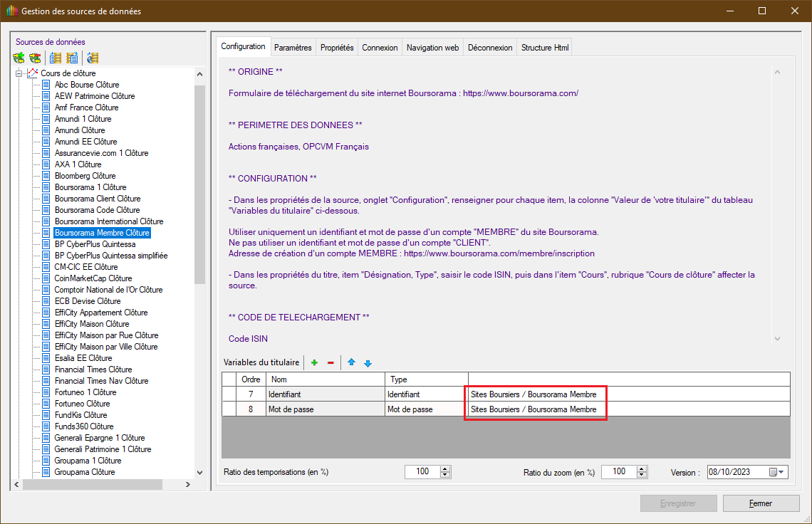The width and height of the screenshot is (812, 524).
Task: Click the add data source icon with green plus
Action: click(x=19, y=58)
